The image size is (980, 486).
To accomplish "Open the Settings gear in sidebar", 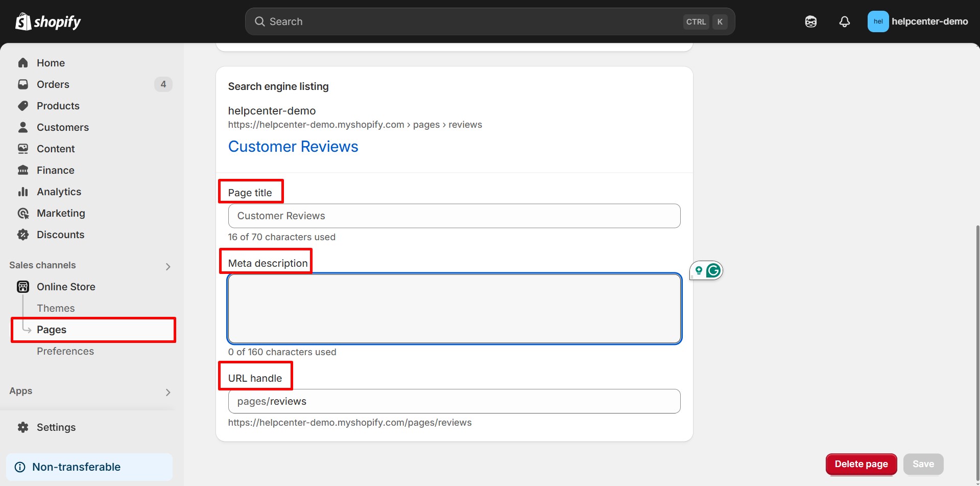I will (23, 427).
